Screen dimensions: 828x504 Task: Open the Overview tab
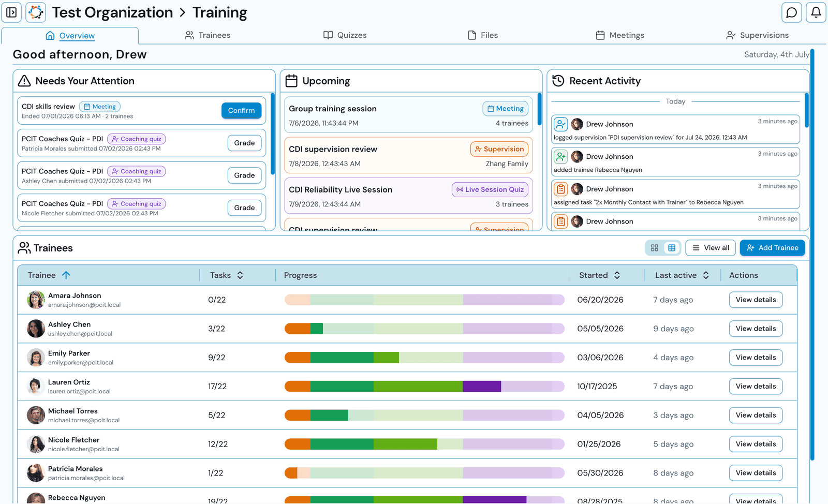tap(70, 35)
